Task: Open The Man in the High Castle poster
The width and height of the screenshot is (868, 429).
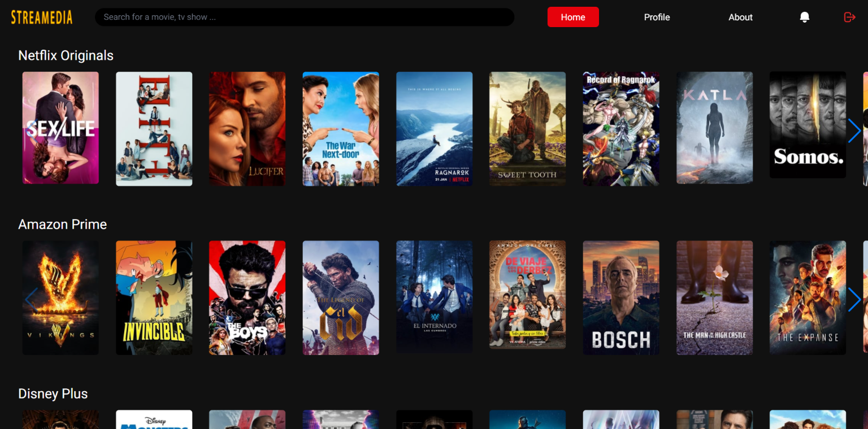Action: point(715,297)
